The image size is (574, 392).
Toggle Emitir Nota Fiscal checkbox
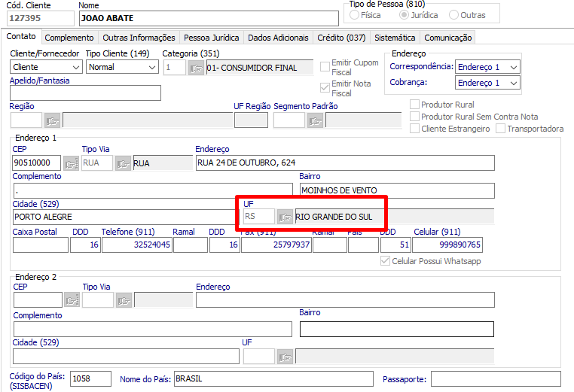click(325, 87)
